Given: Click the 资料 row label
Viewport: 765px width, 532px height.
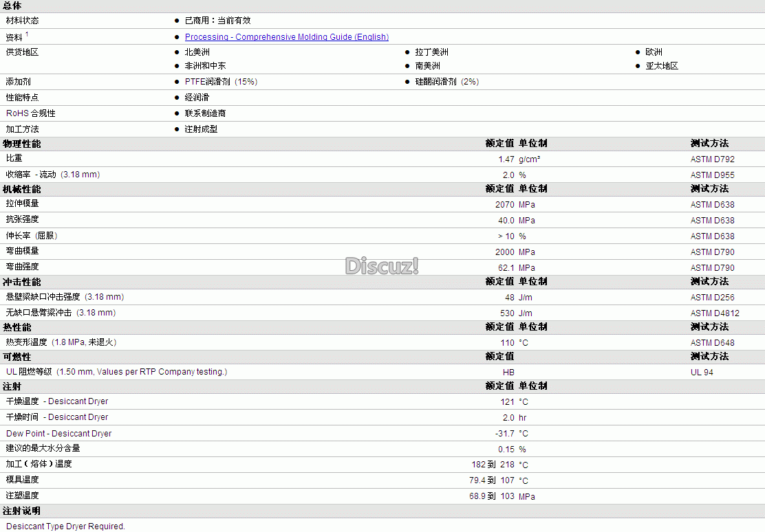Looking at the screenshot, I should pyautogui.click(x=14, y=38).
